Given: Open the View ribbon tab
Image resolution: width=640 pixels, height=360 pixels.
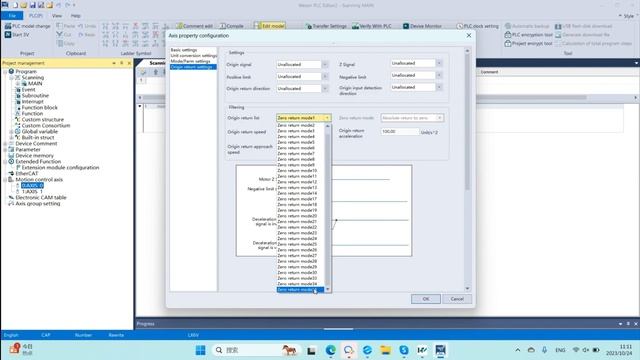Looking at the screenshot, I should point(57,16).
